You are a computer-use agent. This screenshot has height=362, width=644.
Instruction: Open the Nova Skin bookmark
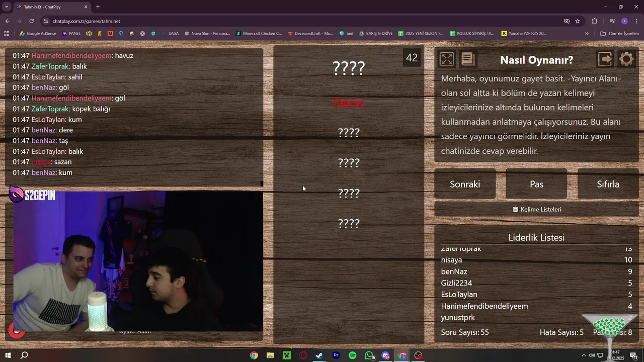pyautogui.click(x=207, y=33)
